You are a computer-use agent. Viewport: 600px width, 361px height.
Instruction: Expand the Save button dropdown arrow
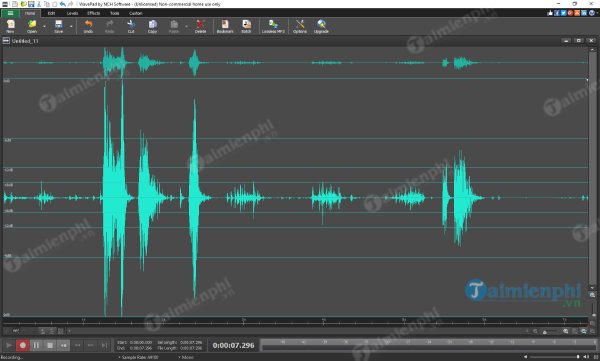71,26
